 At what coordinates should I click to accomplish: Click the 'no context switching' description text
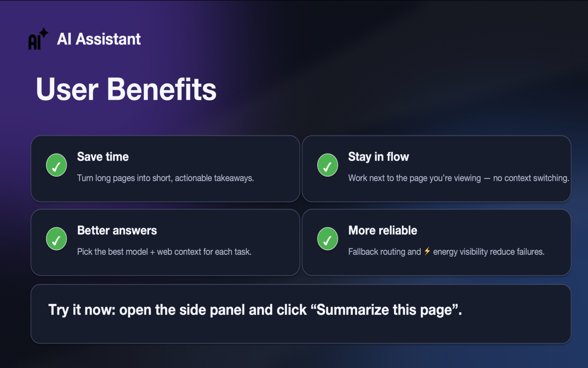(531, 178)
